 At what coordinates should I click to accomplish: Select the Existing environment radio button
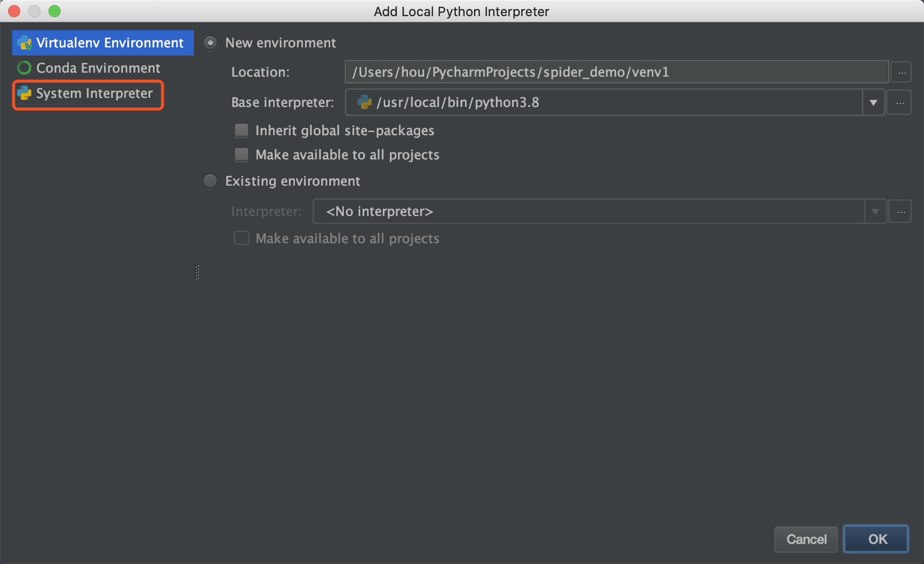pyautogui.click(x=211, y=181)
